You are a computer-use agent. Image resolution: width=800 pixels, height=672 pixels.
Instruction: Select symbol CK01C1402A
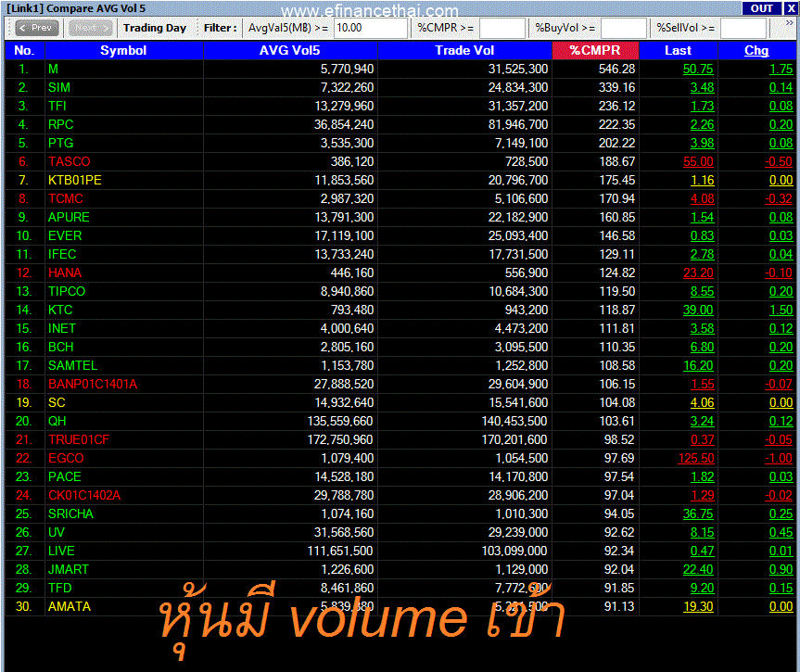[84, 496]
